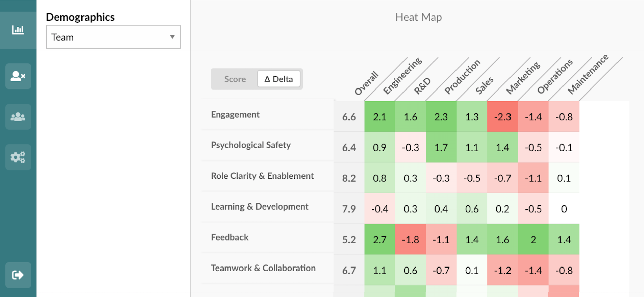Click the Maintenance column header
The image size is (644, 297).
click(x=588, y=74)
